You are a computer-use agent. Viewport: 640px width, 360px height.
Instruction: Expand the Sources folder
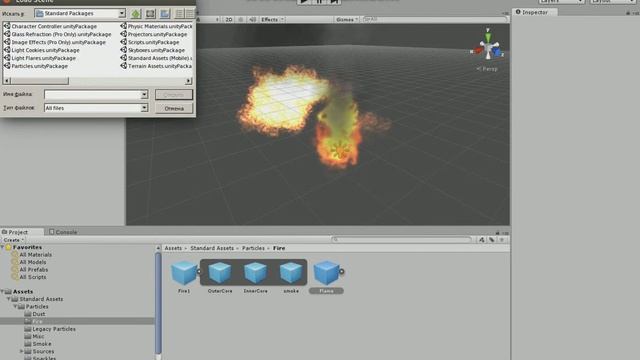click(22, 351)
